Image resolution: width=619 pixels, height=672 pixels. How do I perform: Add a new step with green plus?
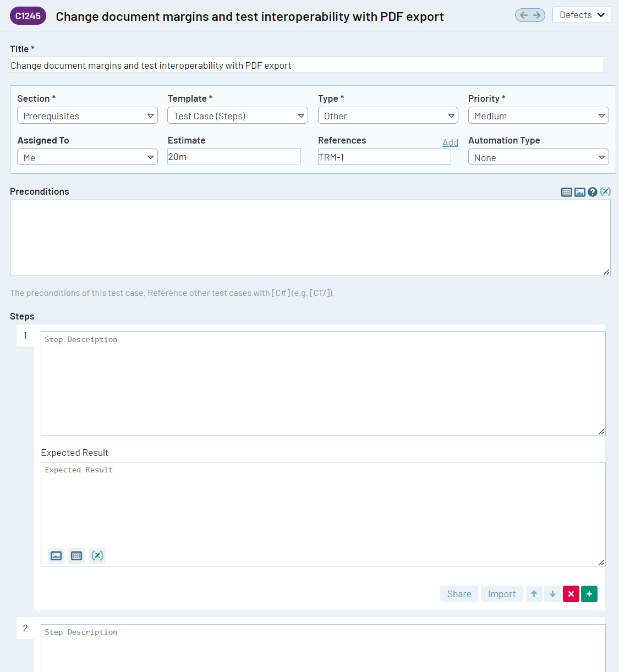coord(589,594)
